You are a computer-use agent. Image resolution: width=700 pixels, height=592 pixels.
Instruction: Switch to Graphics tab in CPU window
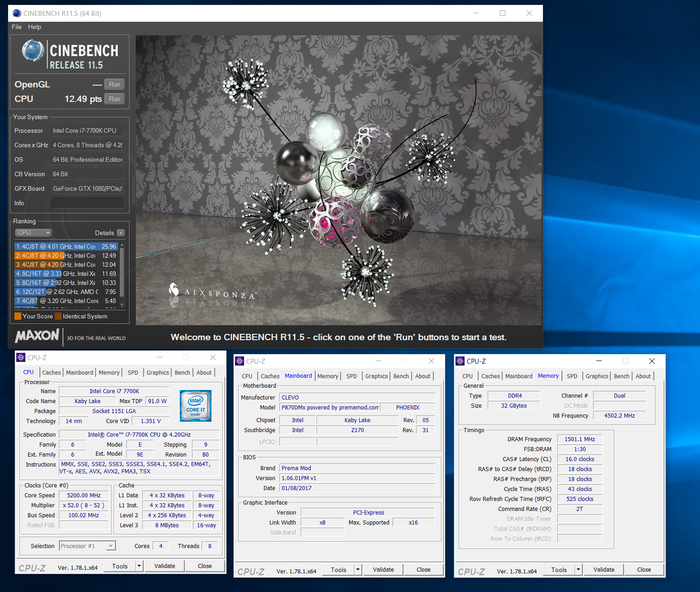tap(158, 372)
